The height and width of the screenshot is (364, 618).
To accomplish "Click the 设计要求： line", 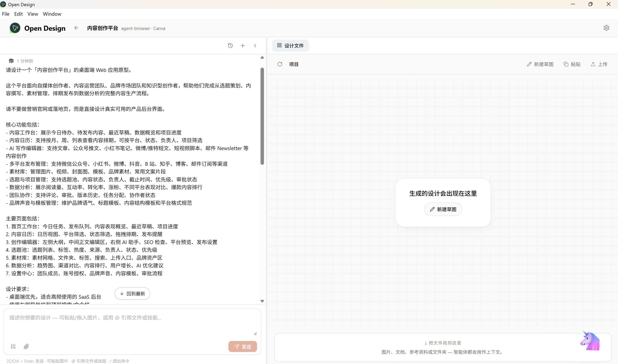I will click(x=17, y=289).
